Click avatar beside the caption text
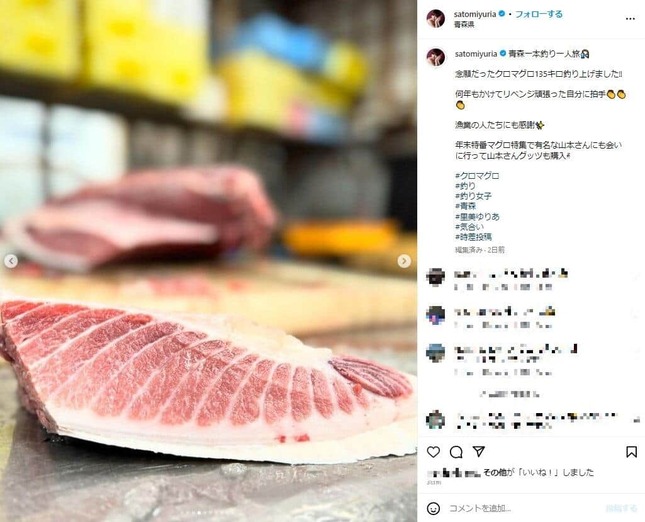This screenshot has height=522, width=645. 436,57
